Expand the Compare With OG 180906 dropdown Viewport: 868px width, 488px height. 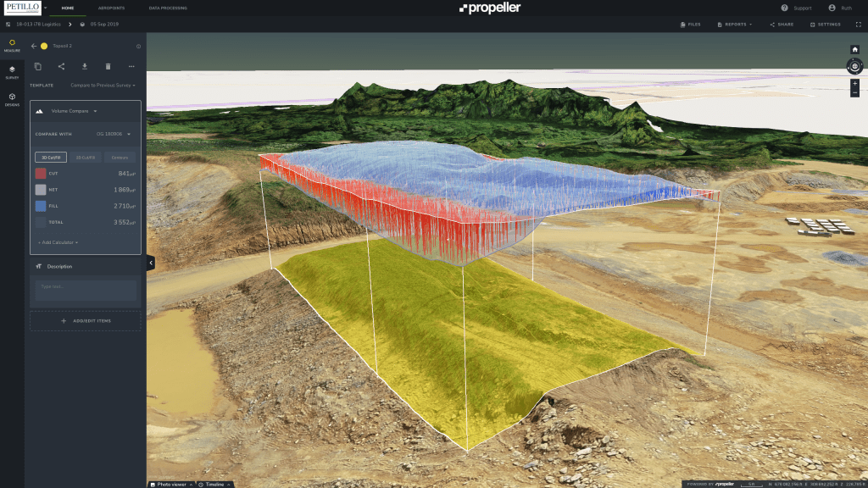pos(113,133)
